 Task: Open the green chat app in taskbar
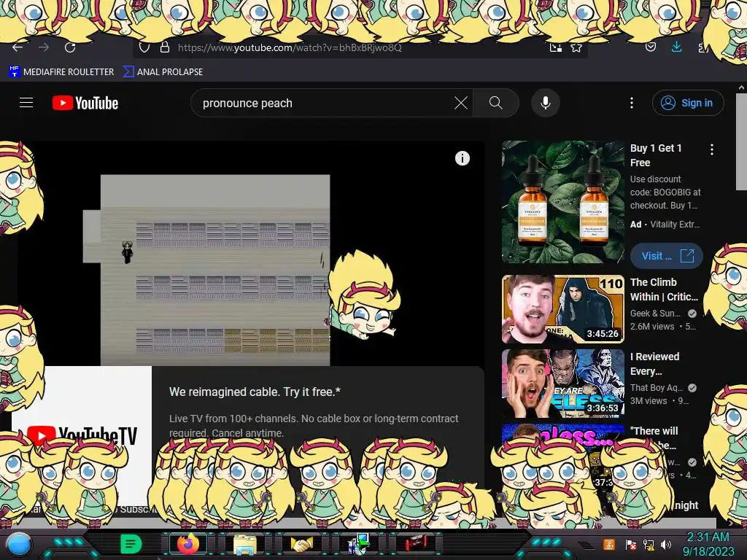[131, 544]
